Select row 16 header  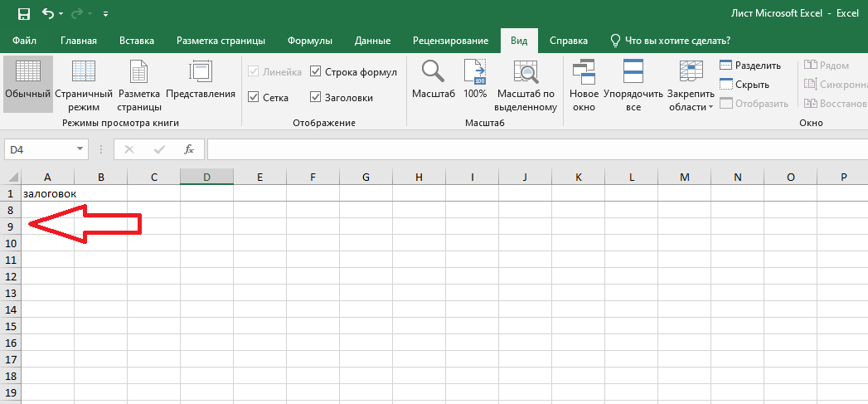pos(11,343)
